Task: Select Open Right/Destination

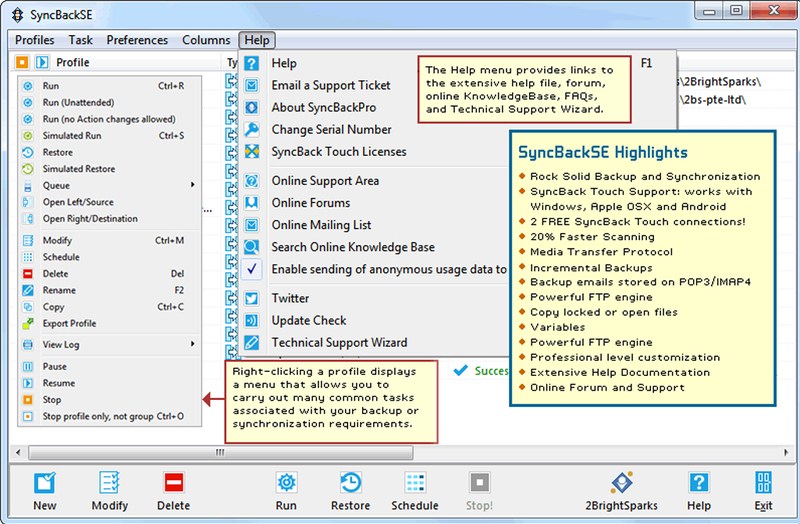Action: pyautogui.click(x=110, y=218)
